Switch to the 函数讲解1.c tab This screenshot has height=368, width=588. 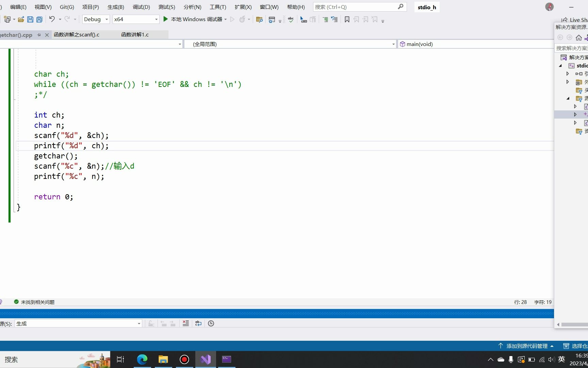point(135,34)
